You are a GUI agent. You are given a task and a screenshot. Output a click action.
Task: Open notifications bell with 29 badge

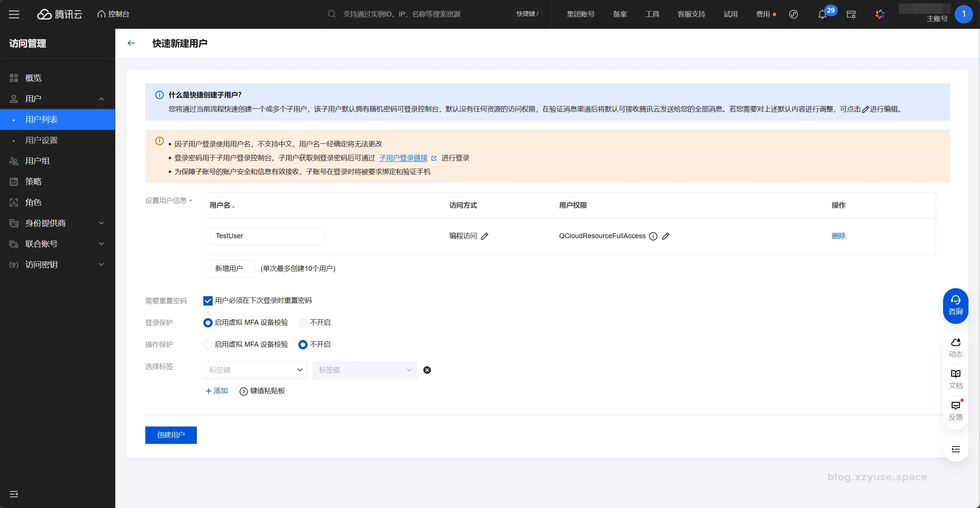tap(822, 15)
